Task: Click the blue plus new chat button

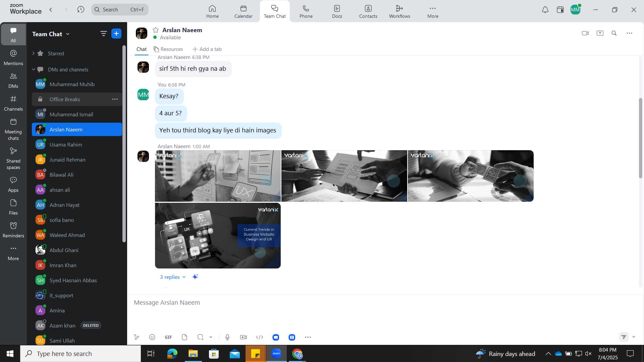Action: (x=116, y=34)
